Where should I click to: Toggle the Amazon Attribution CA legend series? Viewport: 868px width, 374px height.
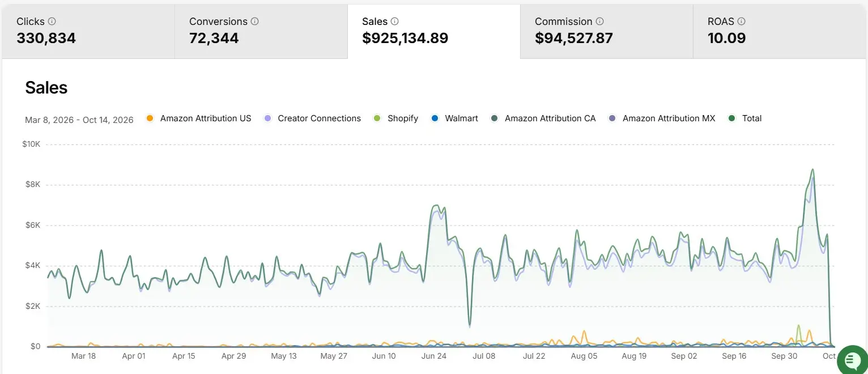(543, 118)
